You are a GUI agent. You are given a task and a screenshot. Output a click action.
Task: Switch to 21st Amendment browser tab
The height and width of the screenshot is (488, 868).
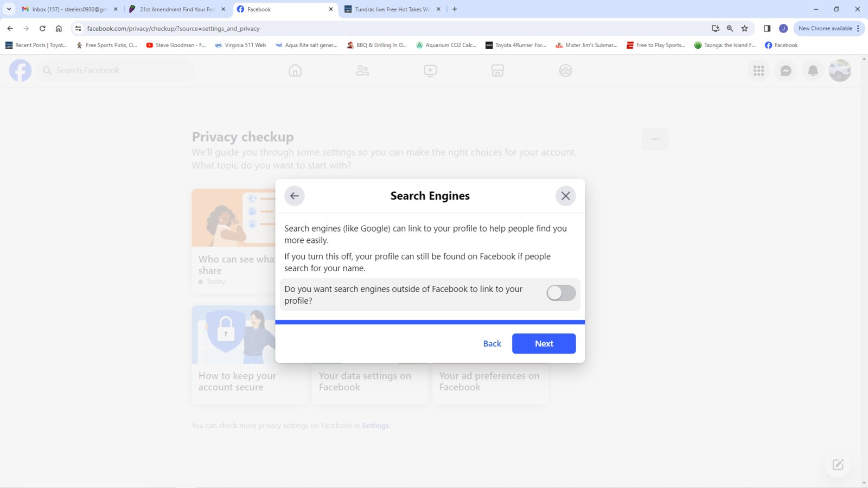177,9
